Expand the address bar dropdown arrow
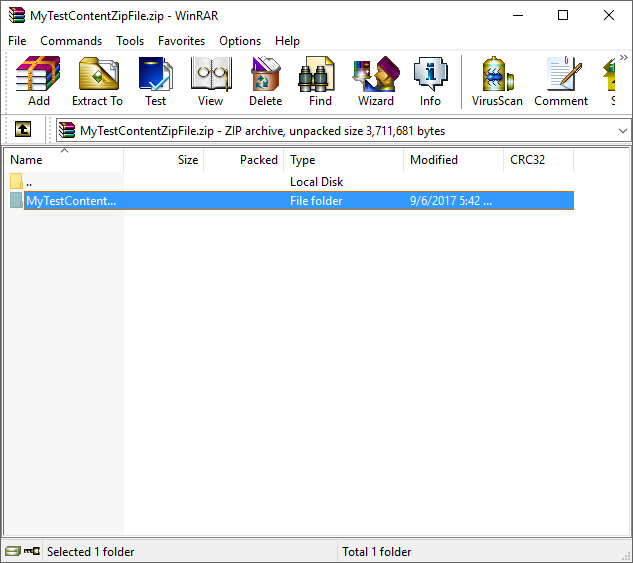The width and height of the screenshot is (633, 563). 623,131
